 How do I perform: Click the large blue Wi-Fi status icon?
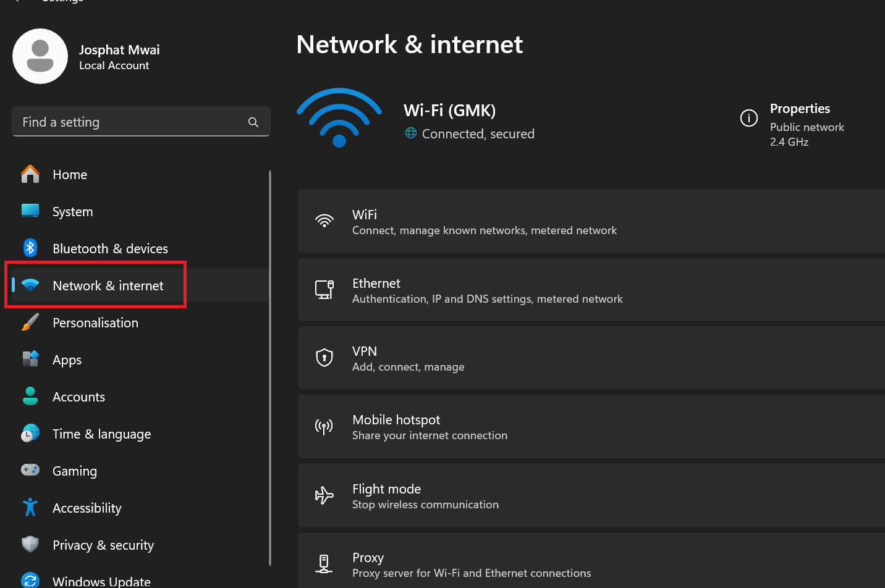pos(339,118)
